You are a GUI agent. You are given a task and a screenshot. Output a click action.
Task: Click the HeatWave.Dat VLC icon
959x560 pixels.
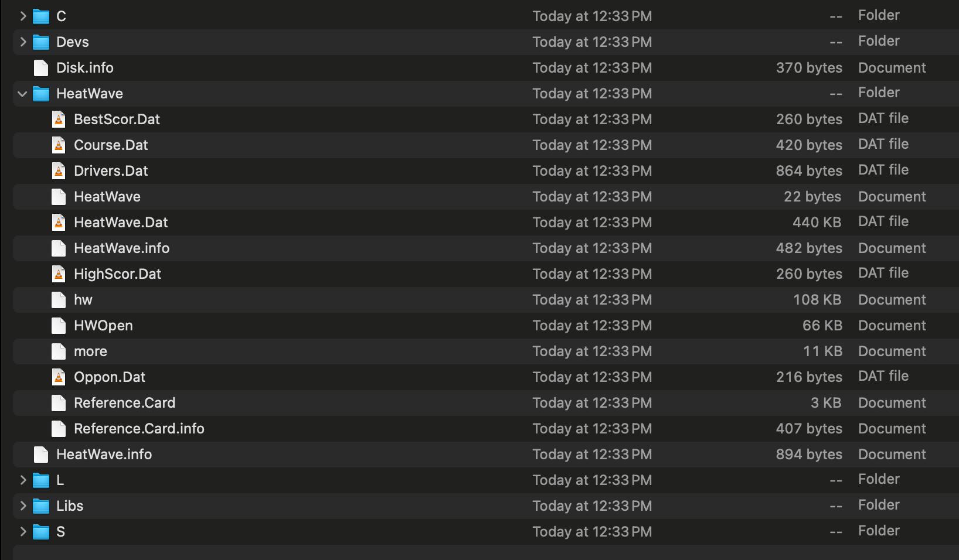click(59, 223)
